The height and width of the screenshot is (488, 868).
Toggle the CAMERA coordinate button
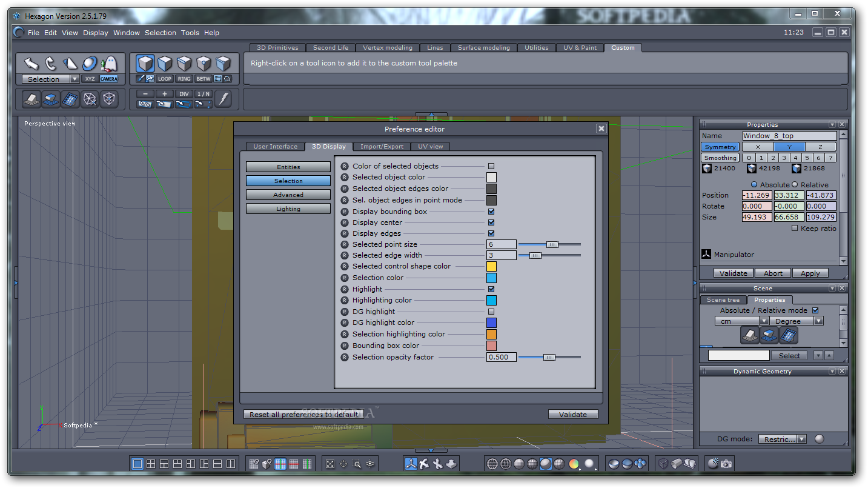109,79
